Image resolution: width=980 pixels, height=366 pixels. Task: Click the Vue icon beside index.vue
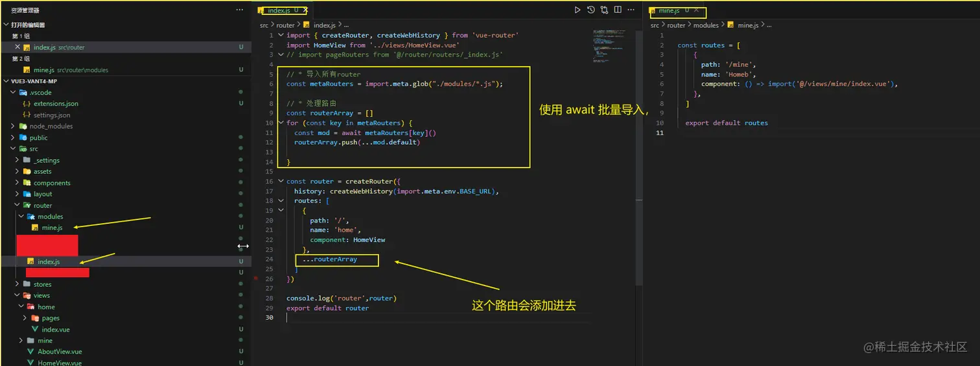click(35, 330)
